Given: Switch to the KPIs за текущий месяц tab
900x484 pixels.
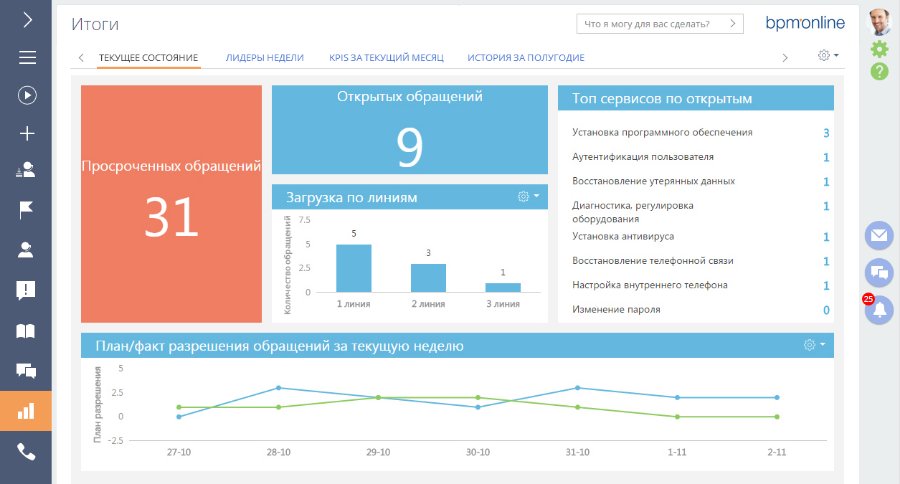Looking at the screenshot, I should click(x=386, y=58).
